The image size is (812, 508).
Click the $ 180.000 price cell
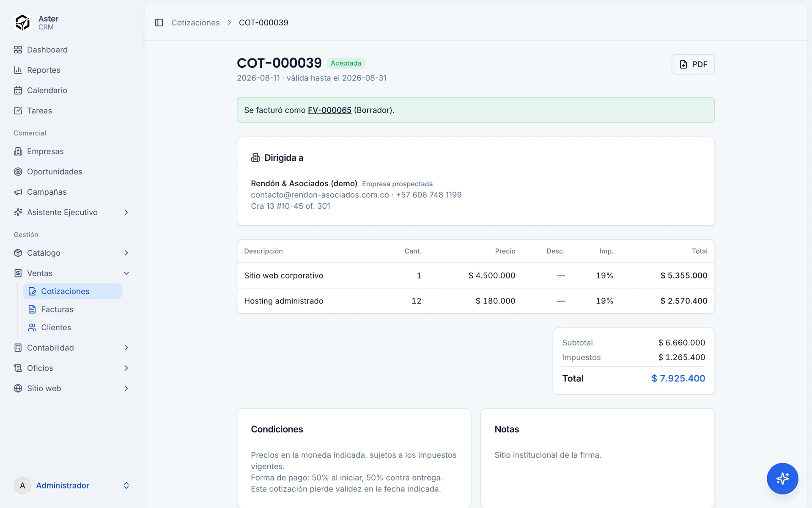click(495, 301)
